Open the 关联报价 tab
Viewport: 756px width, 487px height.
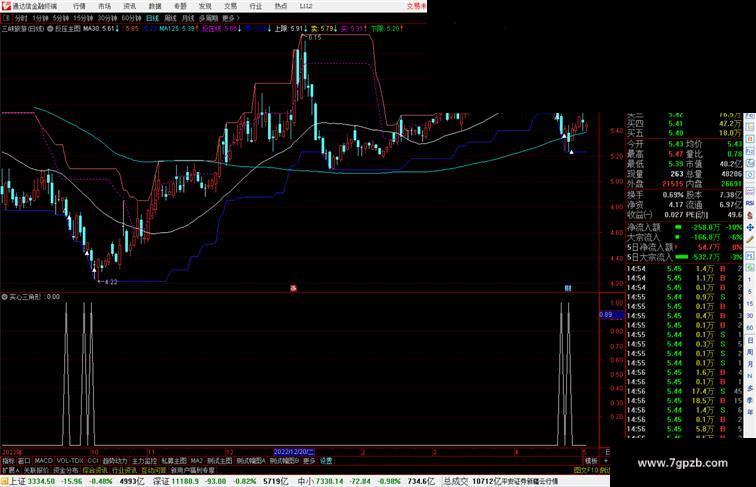point(36,470)
